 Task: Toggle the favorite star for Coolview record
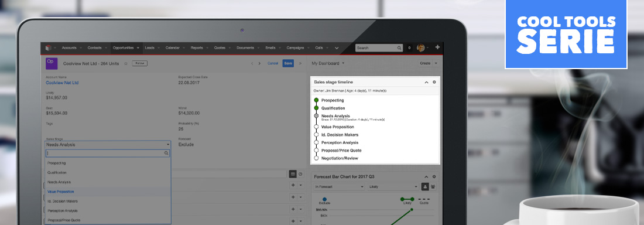point(126,63)
